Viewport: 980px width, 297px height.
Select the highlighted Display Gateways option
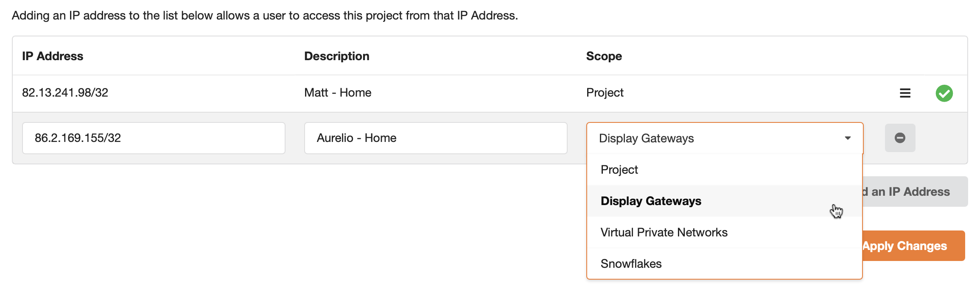651,201
